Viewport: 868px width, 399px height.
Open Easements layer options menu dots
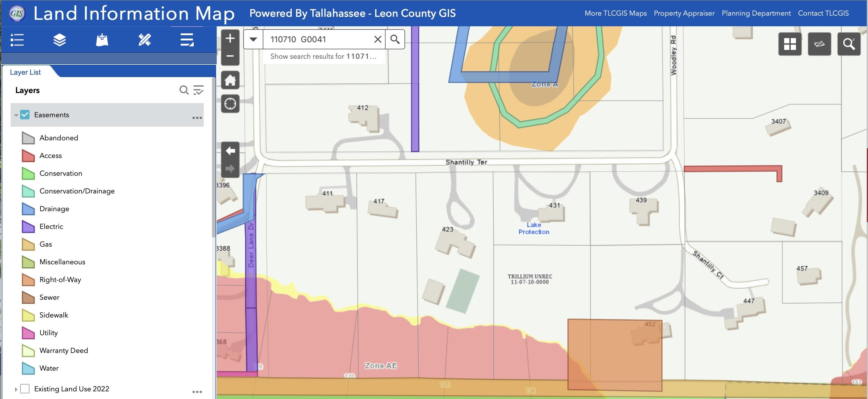pos(197,118)
